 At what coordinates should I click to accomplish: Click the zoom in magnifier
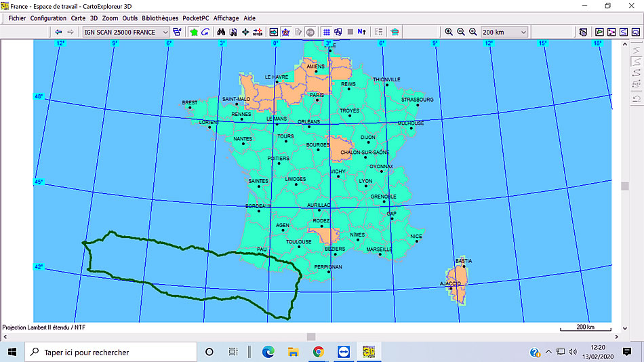pos(449,32)
